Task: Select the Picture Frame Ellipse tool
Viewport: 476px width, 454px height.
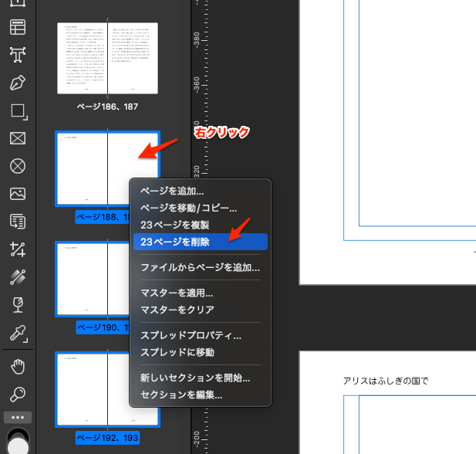Action: pos(18,166)
